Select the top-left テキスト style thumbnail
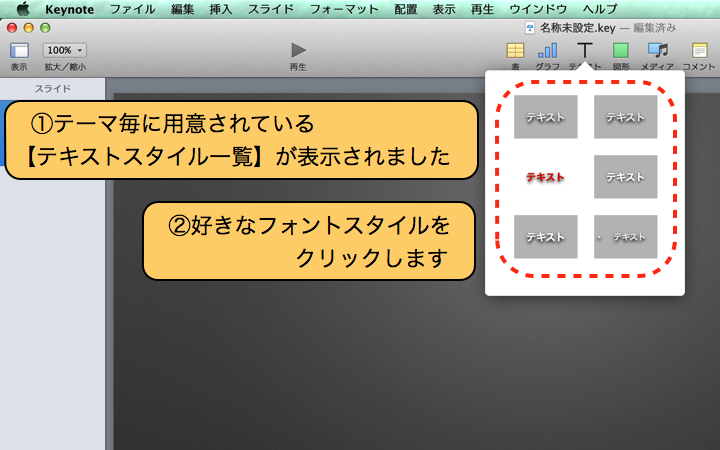This screenshot has height=450, width=720. [546, 117]
